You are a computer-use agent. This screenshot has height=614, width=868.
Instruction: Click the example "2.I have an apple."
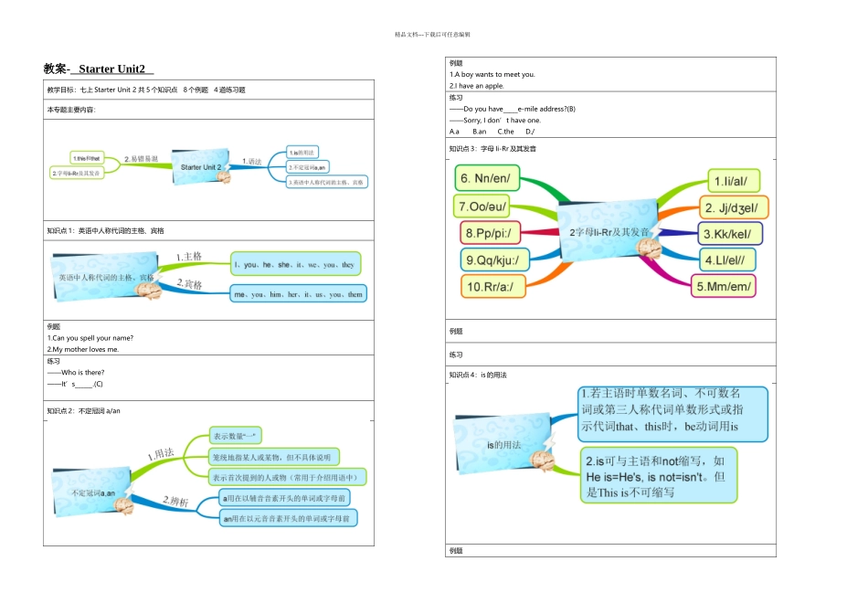click(x=477, y=86)
